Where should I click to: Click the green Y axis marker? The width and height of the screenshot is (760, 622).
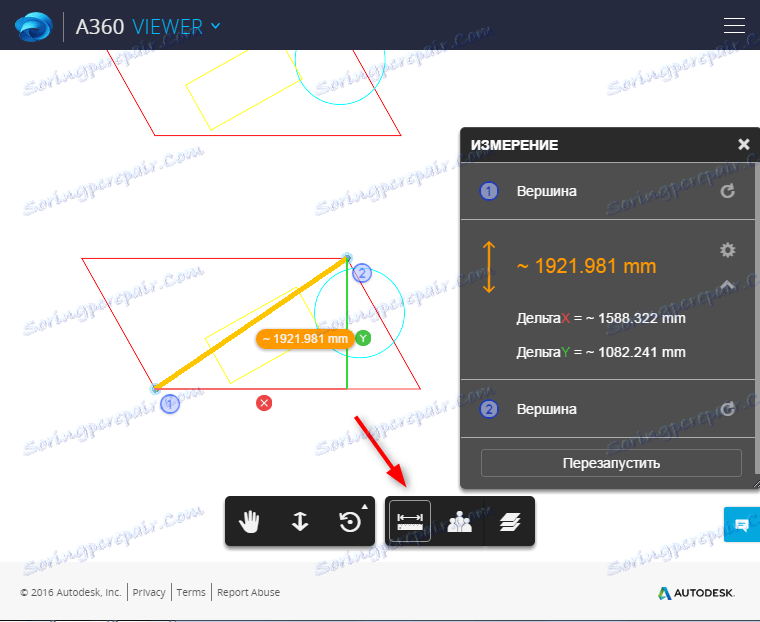tap(363, 338)
